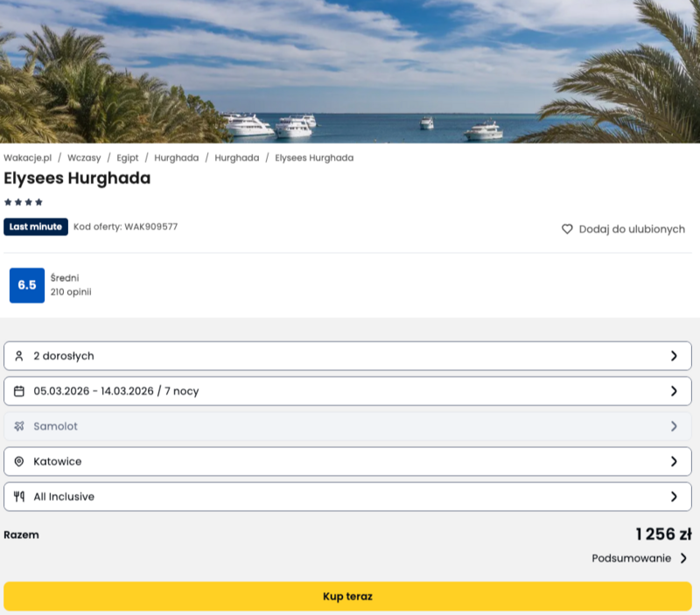Image resolution: width=700 pixels, height=615 pixels.
Task: Click the person icon beside 2 dorosłych
Action: click(x=19, y=356)
